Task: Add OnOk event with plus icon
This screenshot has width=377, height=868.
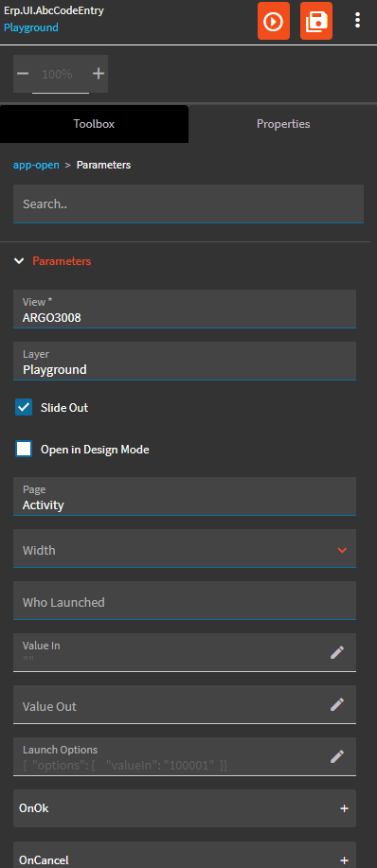Action: (345, 808)
